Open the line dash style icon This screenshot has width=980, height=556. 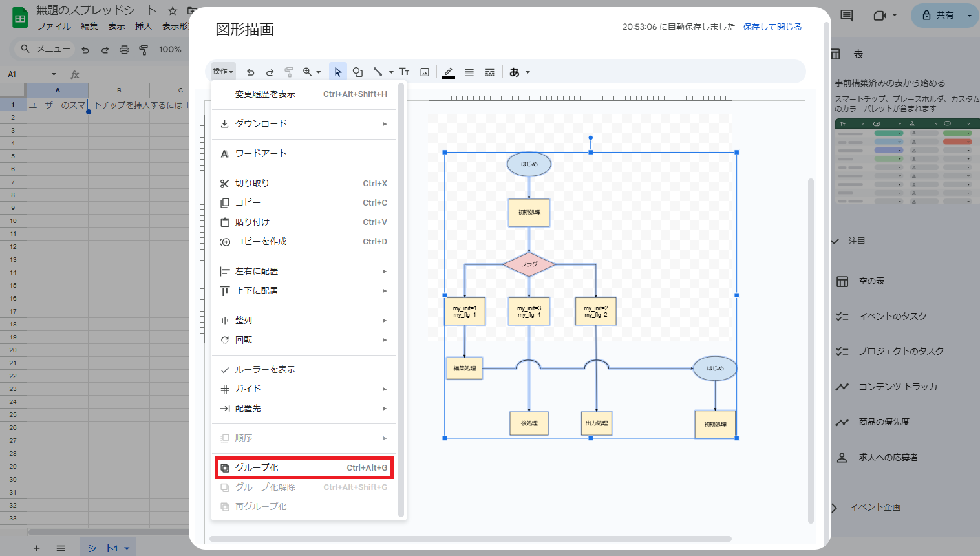pyautogui.click(x=490, y=72)
